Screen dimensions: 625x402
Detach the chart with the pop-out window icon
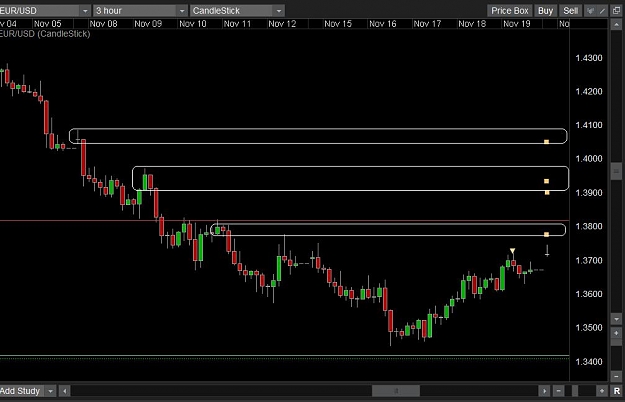pyautogui.click(x=617, y=11)
